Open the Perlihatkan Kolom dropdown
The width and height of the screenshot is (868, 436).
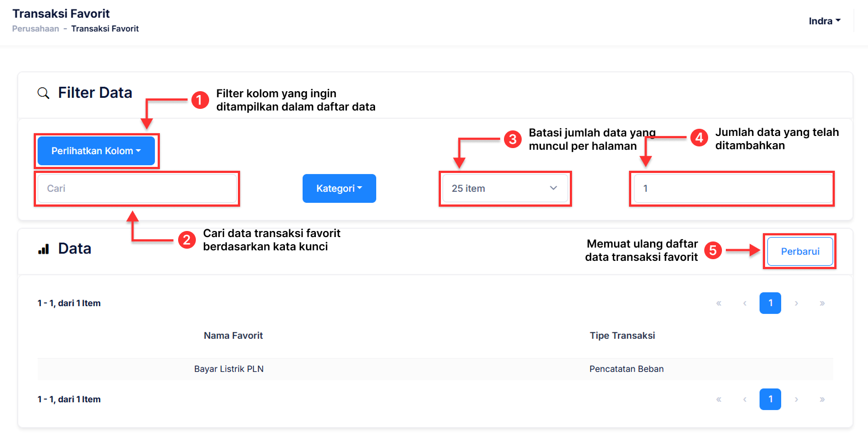pyautogui.click(x=96, y=151)
